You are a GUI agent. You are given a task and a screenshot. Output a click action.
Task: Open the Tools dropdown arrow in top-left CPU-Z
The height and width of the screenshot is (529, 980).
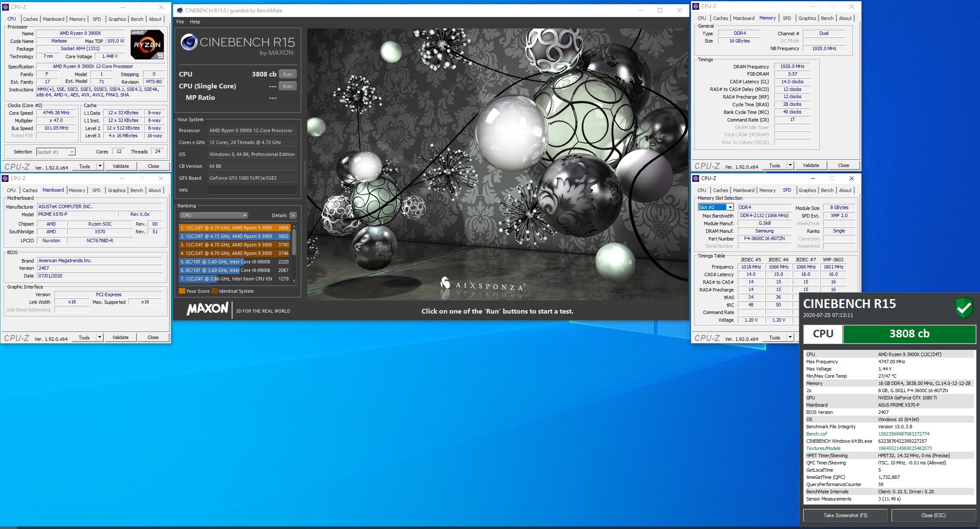(100, 166)
